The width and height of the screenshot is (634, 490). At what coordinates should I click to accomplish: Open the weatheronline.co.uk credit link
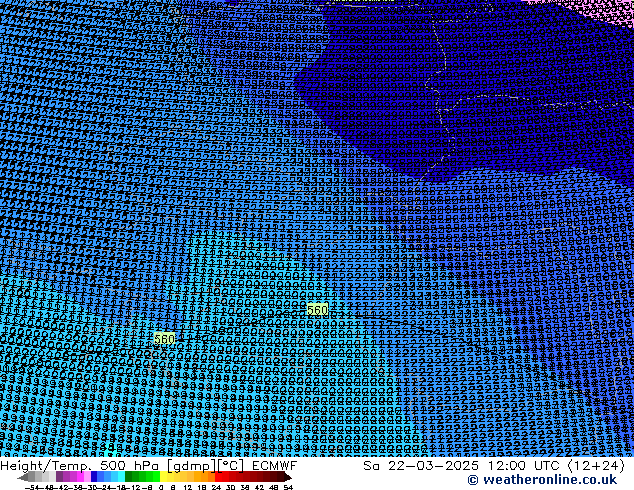[x=542, y=480]
